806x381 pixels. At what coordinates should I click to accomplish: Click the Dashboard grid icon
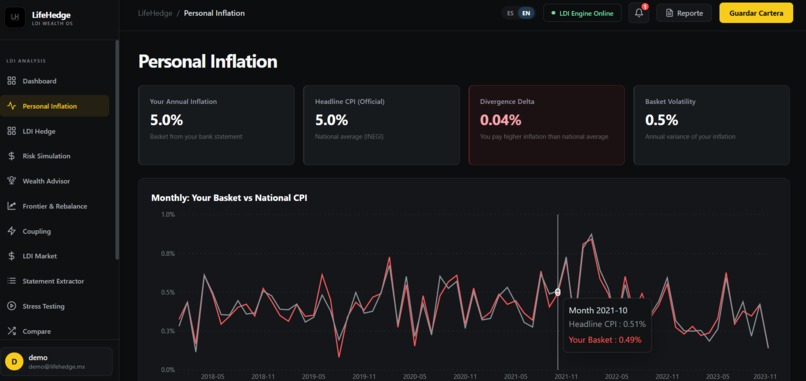point(11,81)
